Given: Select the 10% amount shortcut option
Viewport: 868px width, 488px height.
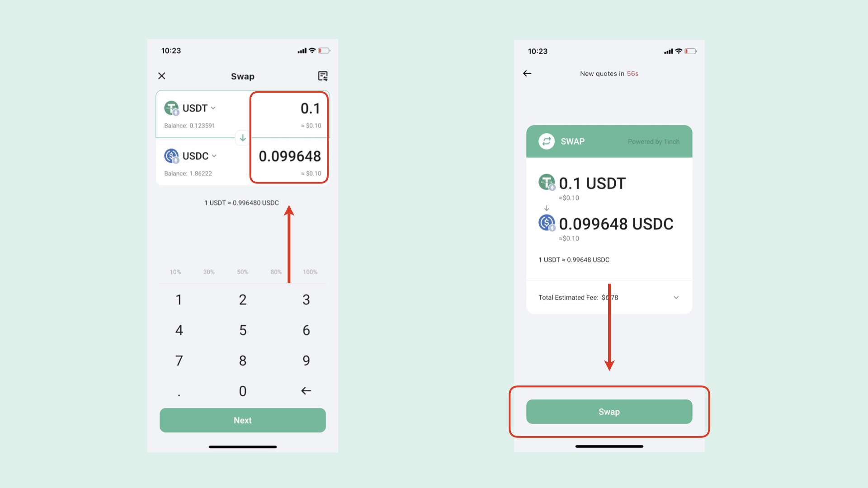Looking at the screenshot, I should 175,272.
